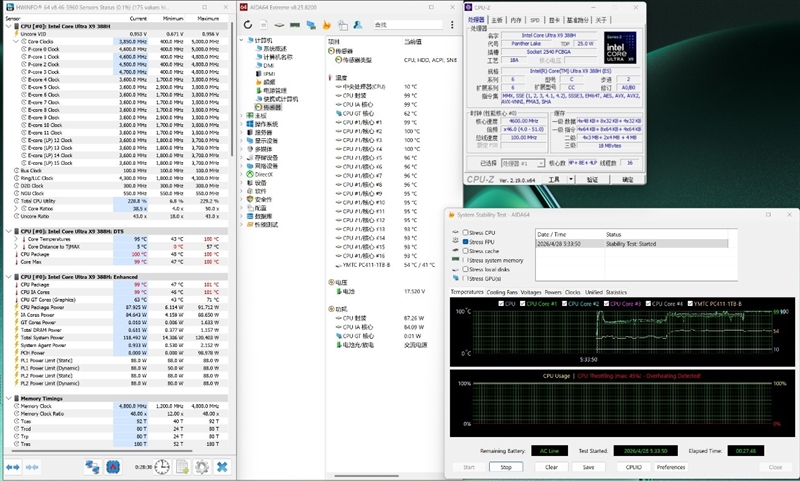This screenshot has height=481, width=800.
Task: Select overclock flame item in AIDA64 tree
Action: point(266,82)
